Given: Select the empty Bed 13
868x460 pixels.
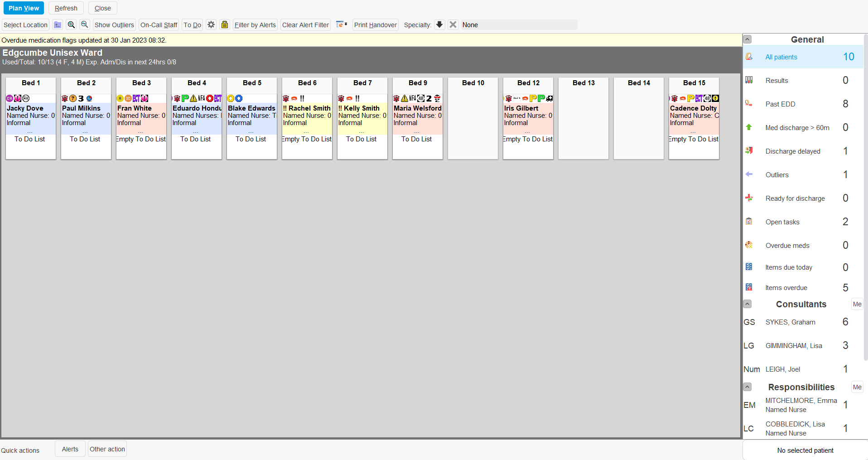Looking at the screenshot, I should [x=583, y=118].
